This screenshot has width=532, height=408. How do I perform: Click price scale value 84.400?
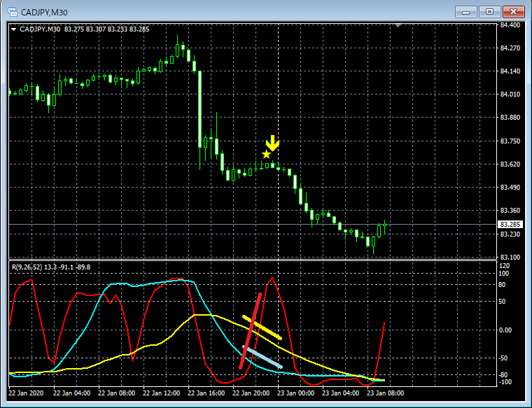pos(510,25)
